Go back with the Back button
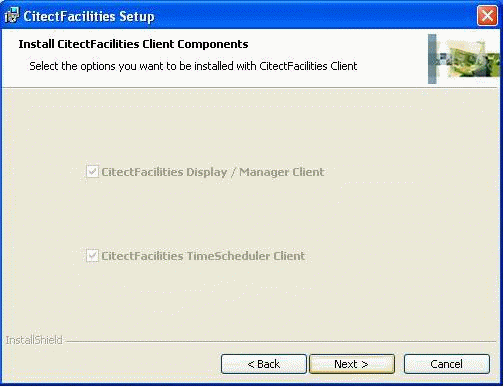 coord(263,364)
